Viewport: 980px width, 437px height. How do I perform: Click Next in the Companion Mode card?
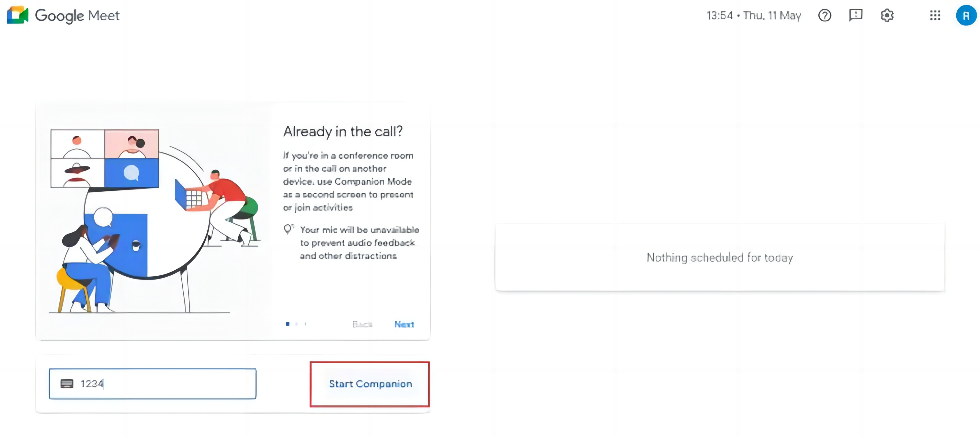(404, 325)
